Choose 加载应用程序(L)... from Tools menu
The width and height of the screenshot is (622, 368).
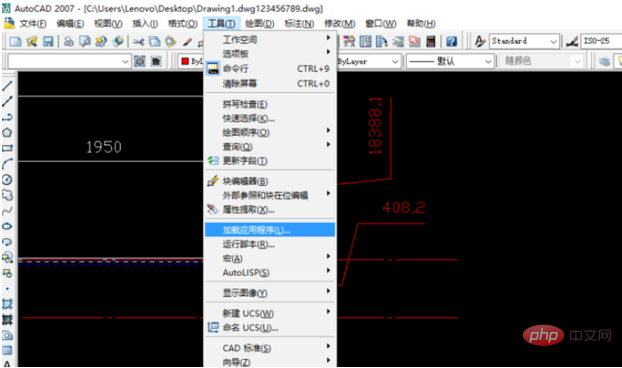pos(270,230)
